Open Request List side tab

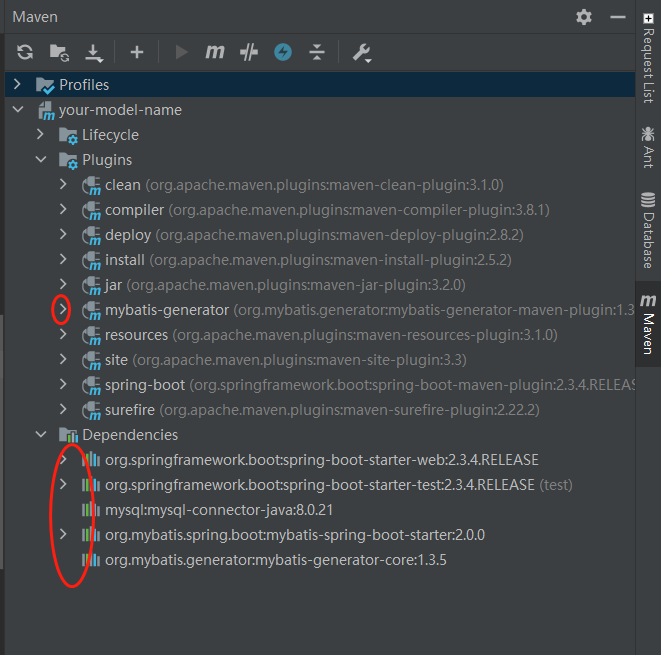click(648, 59)
